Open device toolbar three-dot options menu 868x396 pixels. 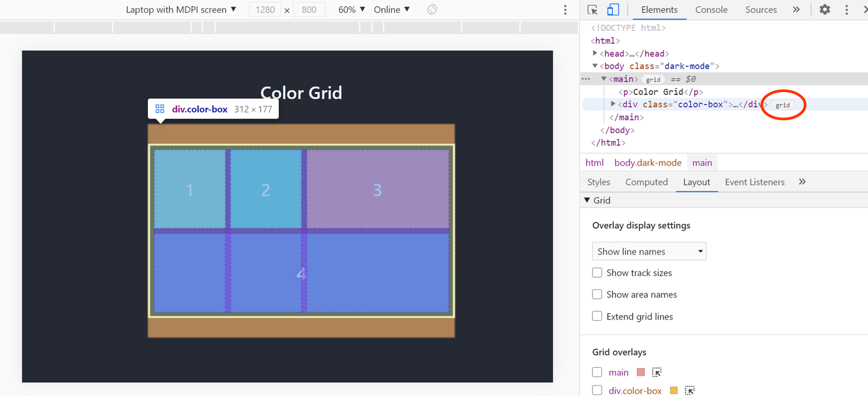tap(565, 10)
